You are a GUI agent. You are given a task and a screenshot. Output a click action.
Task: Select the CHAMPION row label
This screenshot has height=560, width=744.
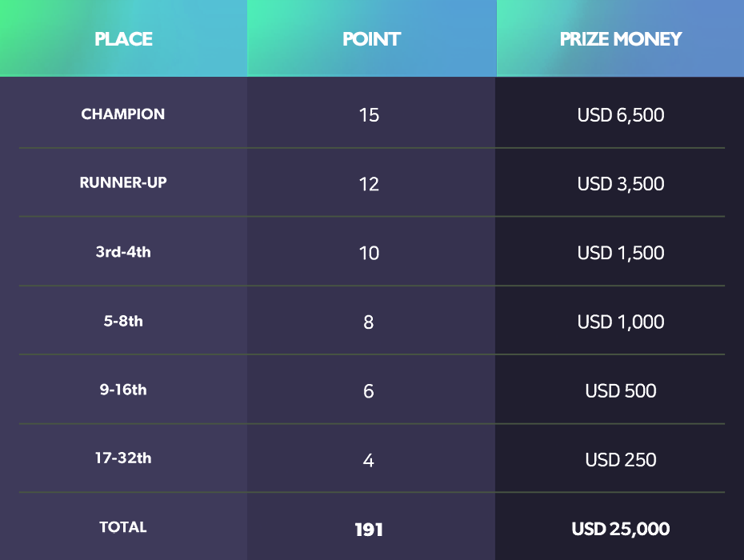(123, 114)
